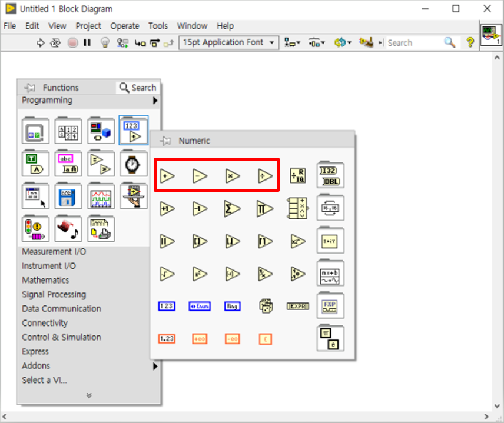Screen dimensions: 504x423
Task: Open the Tools menu
Action: tap(158, 26)
